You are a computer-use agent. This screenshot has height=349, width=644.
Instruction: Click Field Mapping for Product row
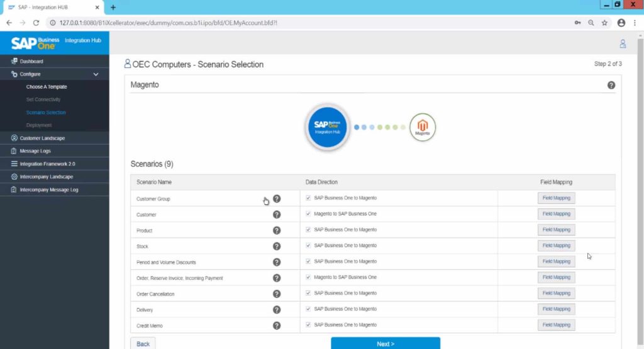click(556, 230)
